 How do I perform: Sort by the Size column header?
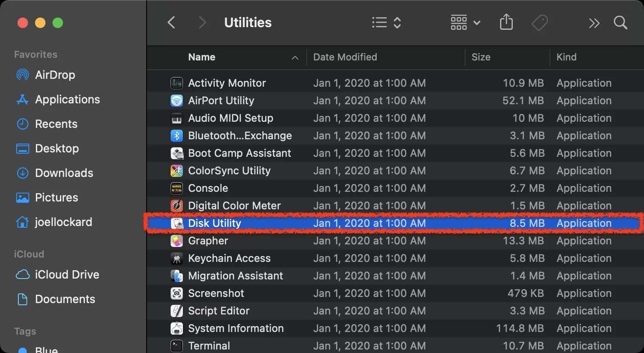coord(481,57)
